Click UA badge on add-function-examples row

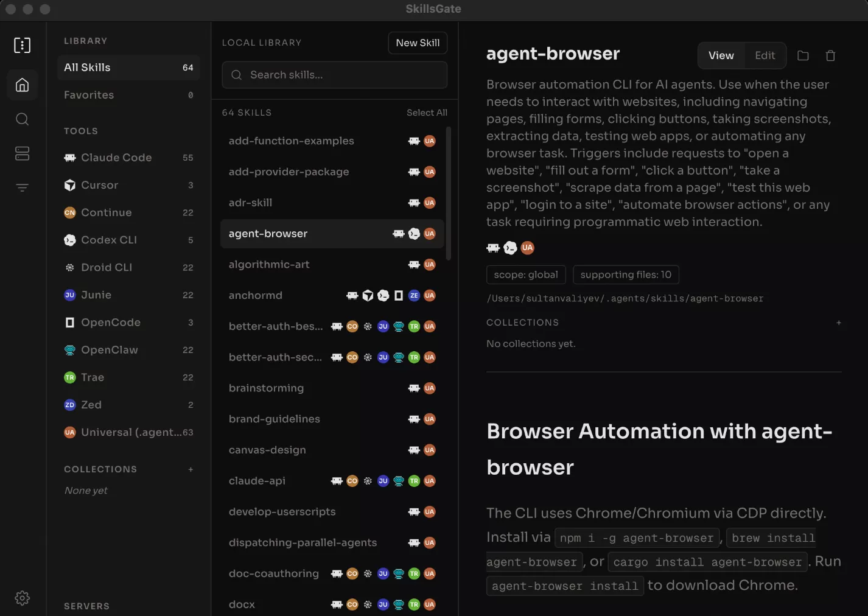430,141
